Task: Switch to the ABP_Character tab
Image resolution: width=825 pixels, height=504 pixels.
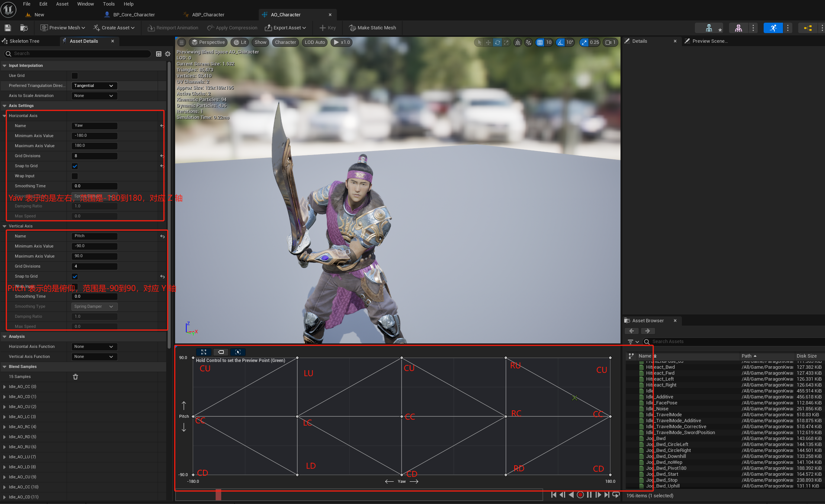Action: (208, 15)
